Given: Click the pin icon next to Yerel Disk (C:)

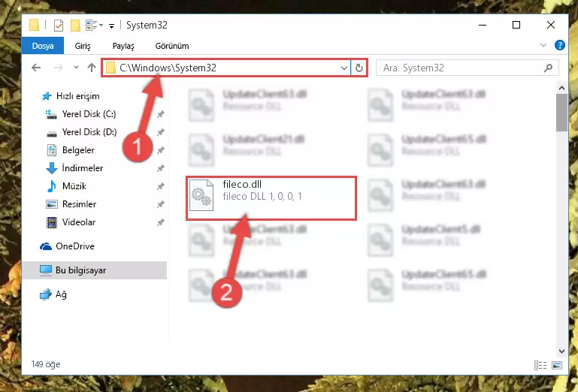Looking at the screenshot, I should point(160,114).
